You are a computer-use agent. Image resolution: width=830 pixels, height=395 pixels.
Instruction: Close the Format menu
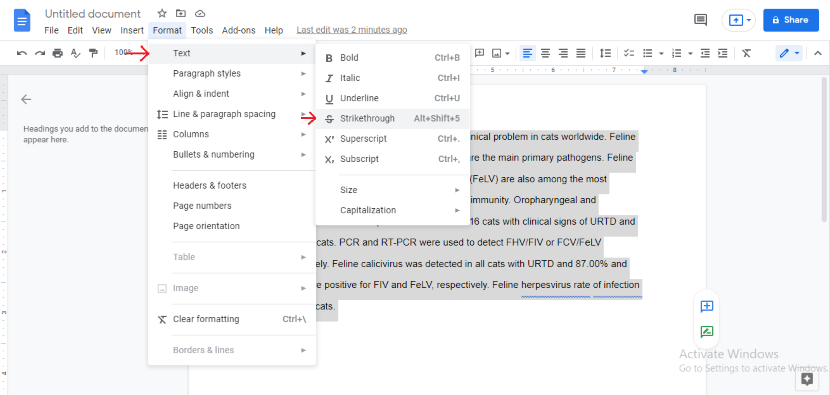click(x=167, y=30)
